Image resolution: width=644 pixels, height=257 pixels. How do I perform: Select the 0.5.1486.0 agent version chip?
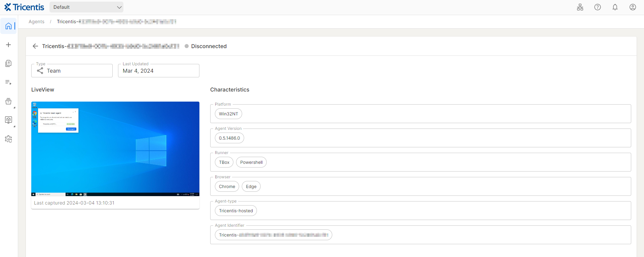[x=229, y=138]
